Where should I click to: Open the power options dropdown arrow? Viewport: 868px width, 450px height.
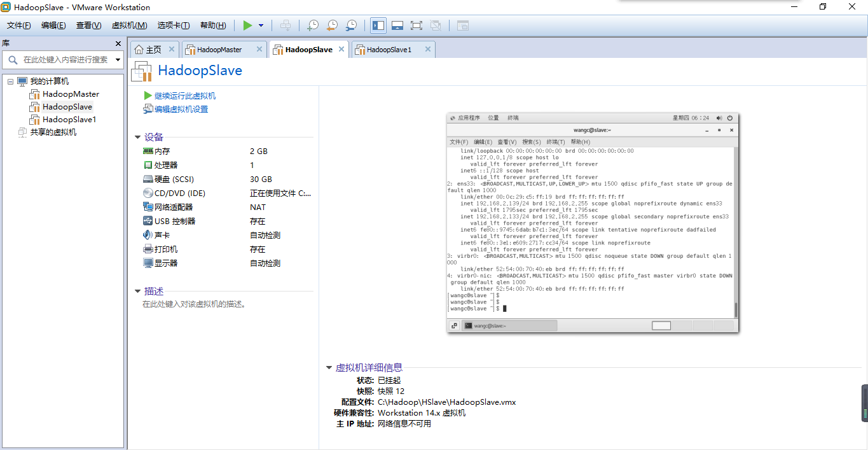(x=261, y=25)
